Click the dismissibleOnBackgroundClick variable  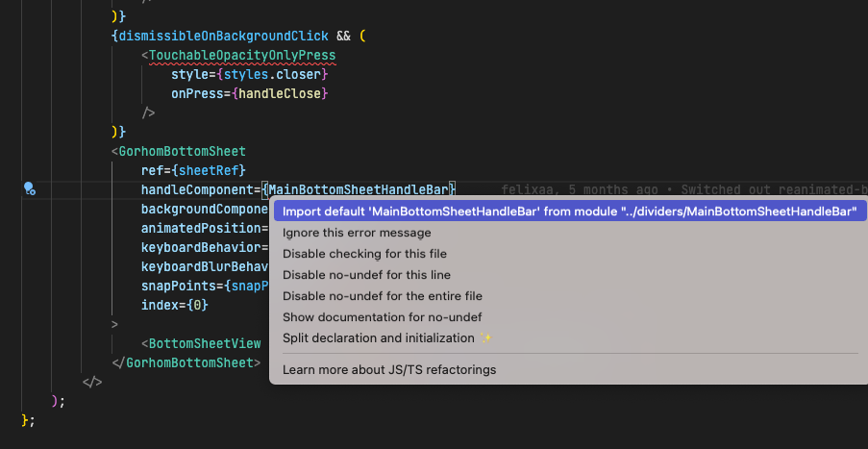coord(231,36)
